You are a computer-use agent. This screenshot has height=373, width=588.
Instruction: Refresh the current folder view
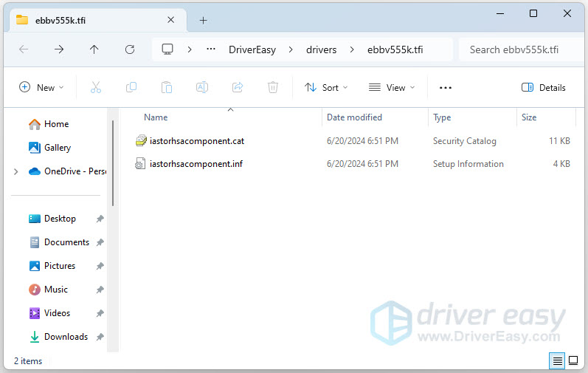[130, 49]
